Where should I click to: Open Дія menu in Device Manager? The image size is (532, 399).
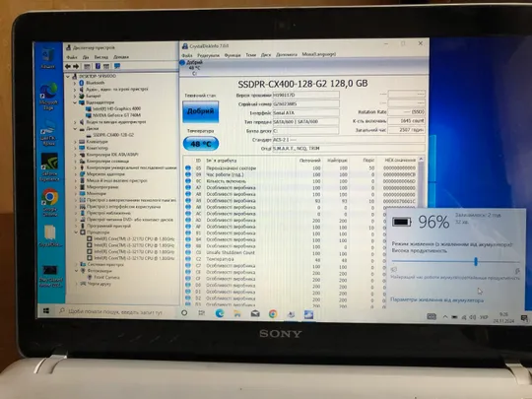tap(86, 57)
